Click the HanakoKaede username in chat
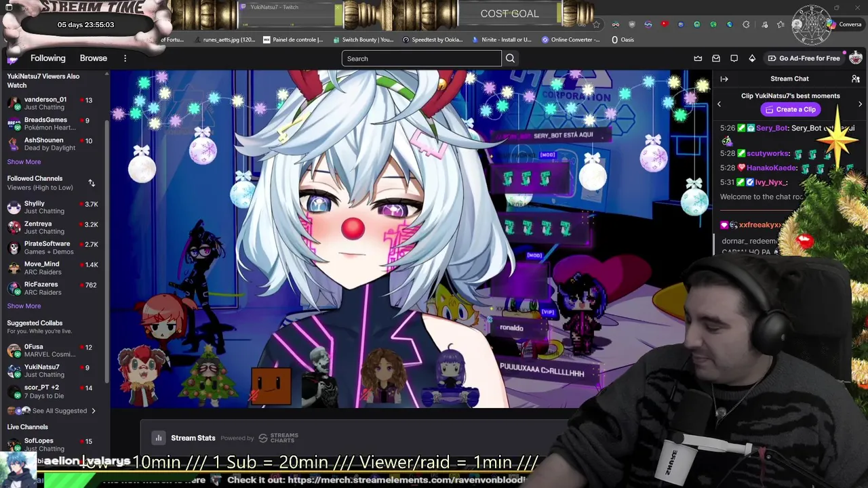The width and height of the screenshot is (868, 488). (x=772, y=167)
